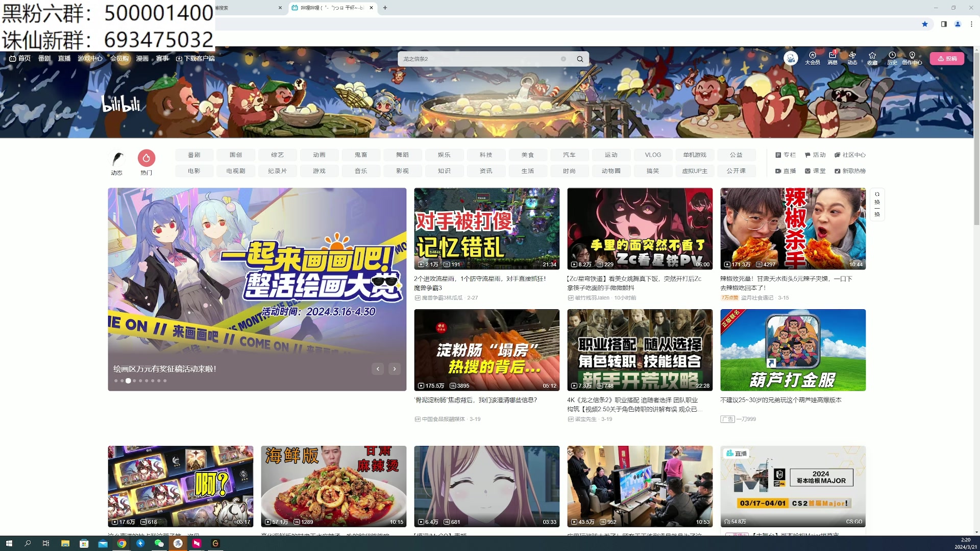
Task: Click the 辣椒杀手 video thumbnail
Action: click(x=792, y=229)
